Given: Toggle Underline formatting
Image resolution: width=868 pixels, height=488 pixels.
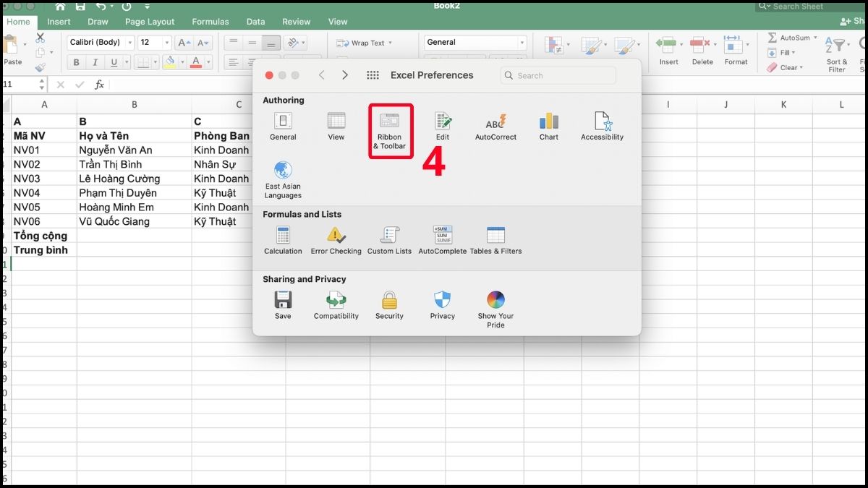Looking at the screenshot, I should tap(113, 63).
